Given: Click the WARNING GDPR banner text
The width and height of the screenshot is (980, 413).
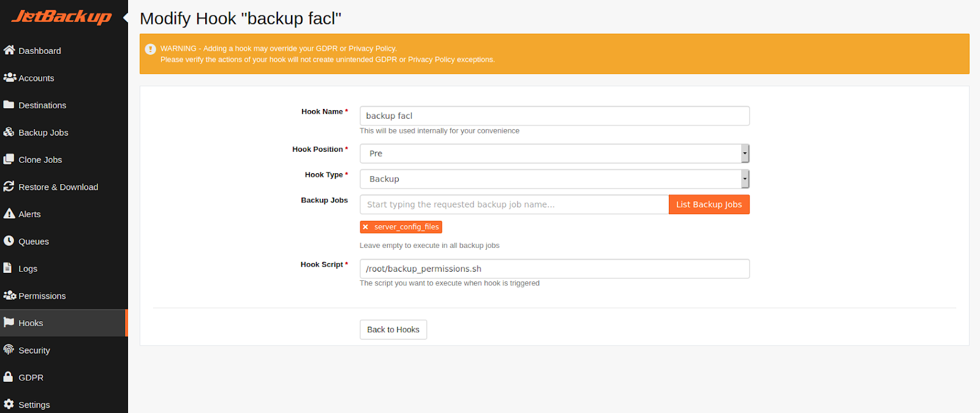Looking at the screenshot, I should tap(328, 54).
